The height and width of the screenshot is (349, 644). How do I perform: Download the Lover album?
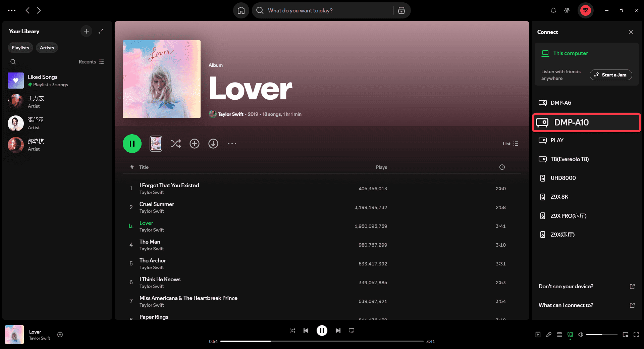pyautogui.click(x=213, y=144)
